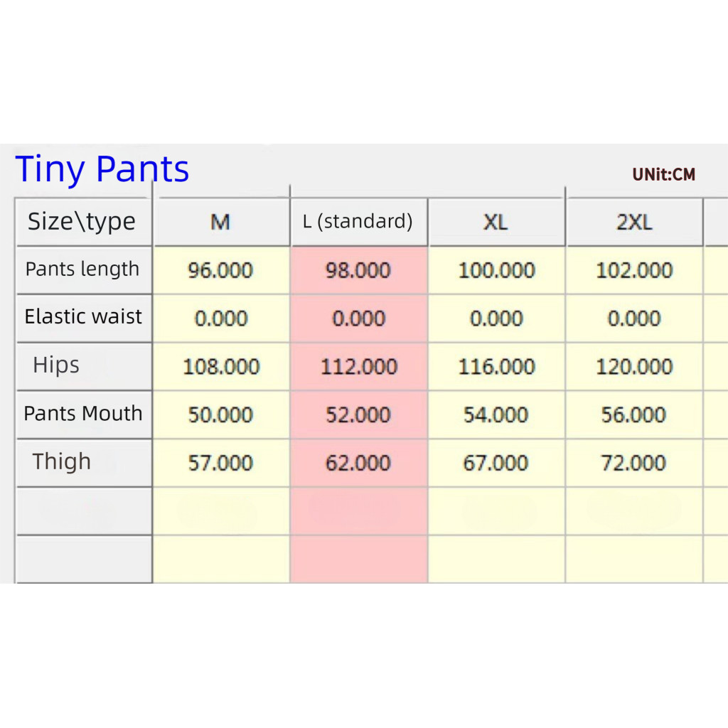Click the 57.000 thigh cell under M
728x728 pixels.
(x=220, y=464)
